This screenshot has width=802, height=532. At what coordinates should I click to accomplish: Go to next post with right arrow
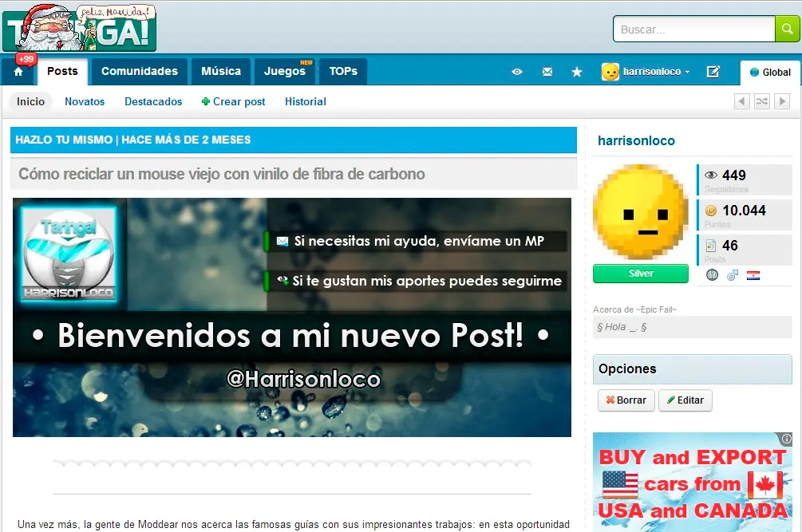pyautogui.click(x=781, y=101)
